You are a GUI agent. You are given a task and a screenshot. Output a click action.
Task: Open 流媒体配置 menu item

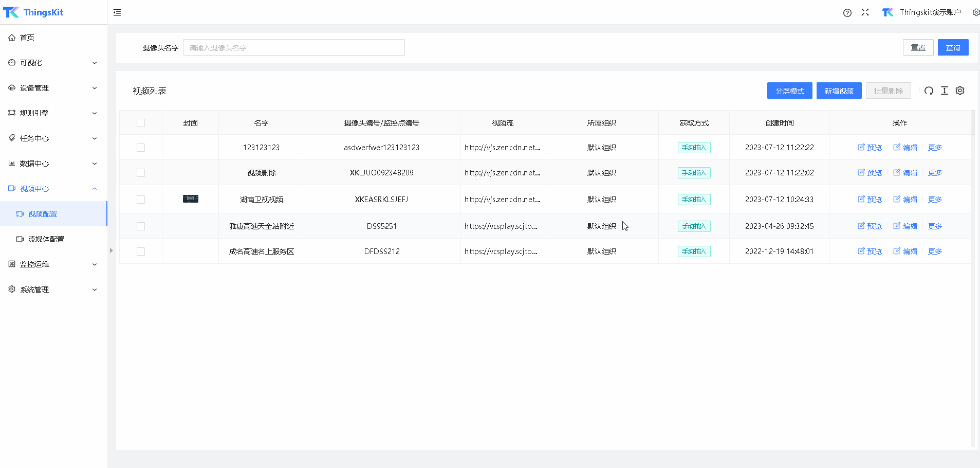46,239
